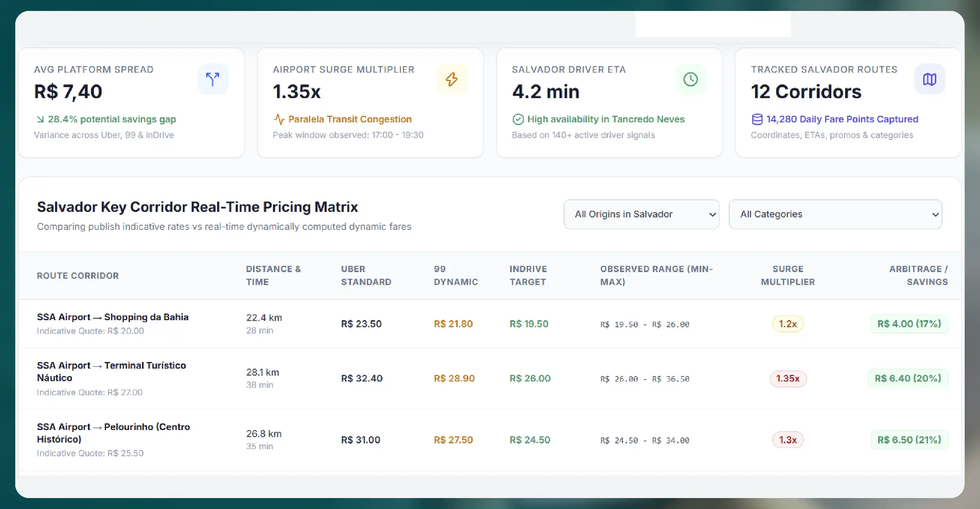The height and width of the screenshot is (509, 980).
Task: Click the 28.4% potential savings gap text
Action: click(x=112, y=119)
